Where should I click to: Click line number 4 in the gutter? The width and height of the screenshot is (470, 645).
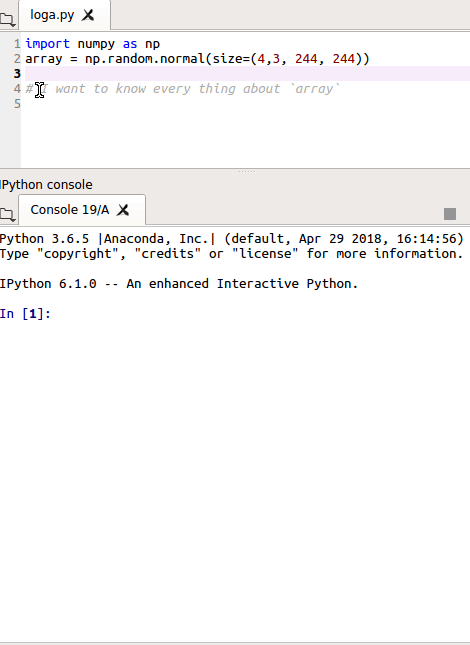17,88
